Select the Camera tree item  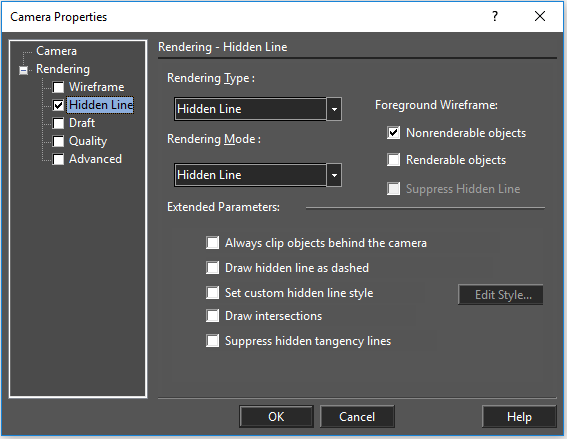click(x=56, y=51)
